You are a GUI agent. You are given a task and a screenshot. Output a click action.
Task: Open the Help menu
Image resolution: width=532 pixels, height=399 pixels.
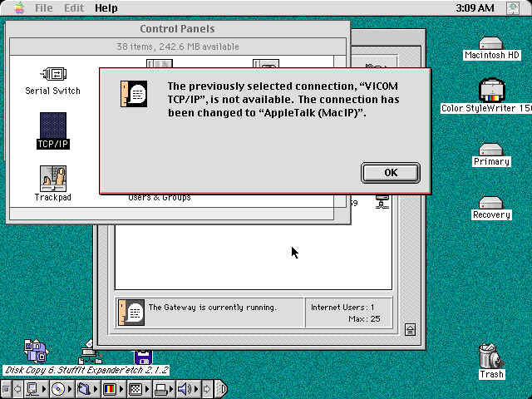(106, 7)
